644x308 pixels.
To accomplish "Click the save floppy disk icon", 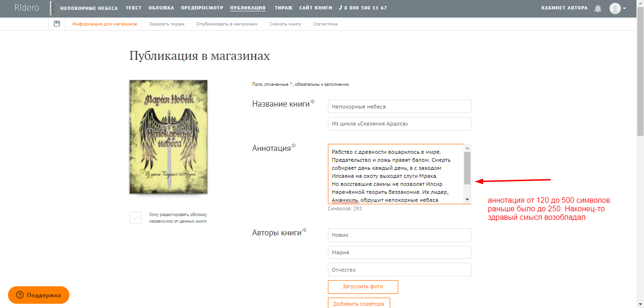I will point(57,24).
